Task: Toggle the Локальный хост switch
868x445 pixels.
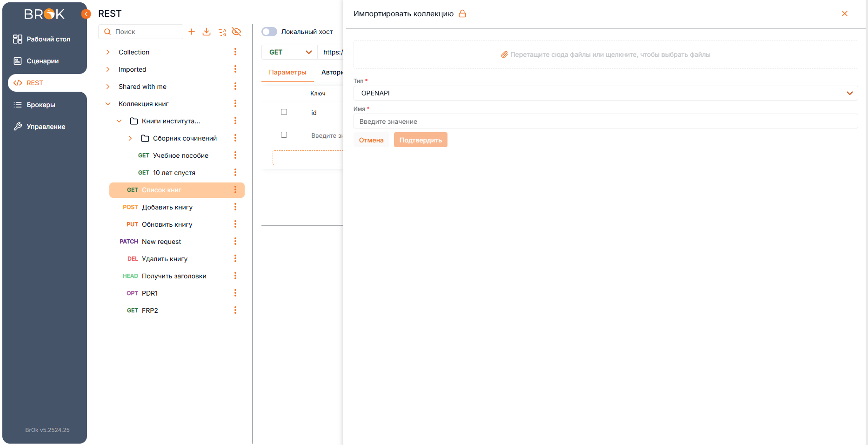Action: [x=269, y=32]
